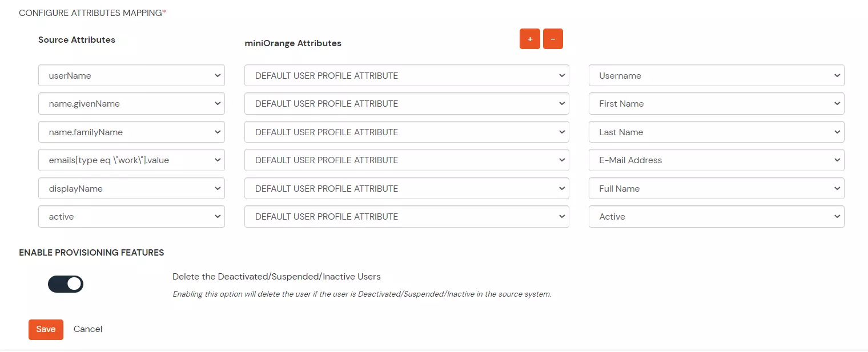Open the emails work value source dropdown
The image size is (868, 352).
click(x=131, y=160)
